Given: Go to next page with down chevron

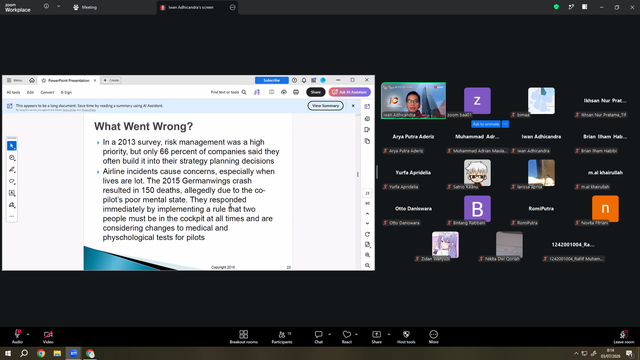Looking at the screenshot, I should click(x=367, y=223).
